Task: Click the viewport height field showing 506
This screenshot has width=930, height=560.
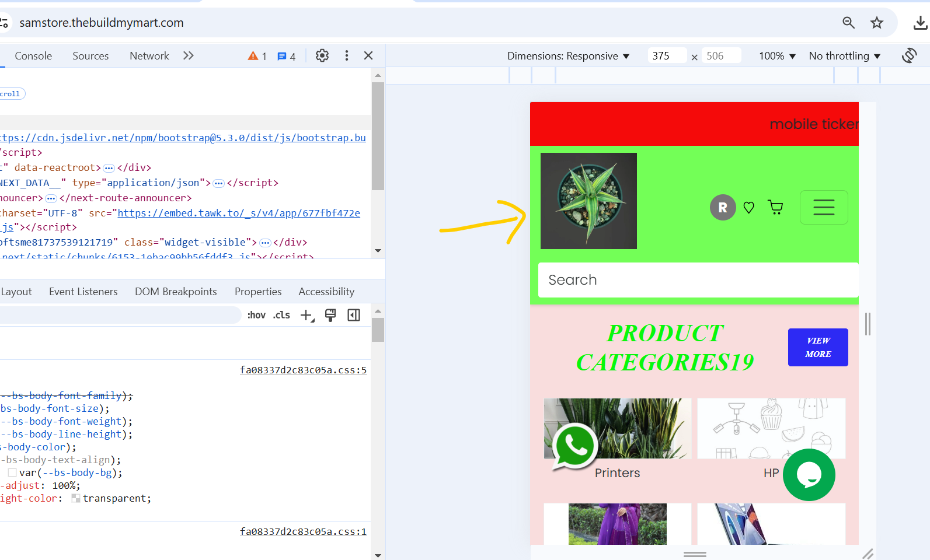Action: point(721,56)
